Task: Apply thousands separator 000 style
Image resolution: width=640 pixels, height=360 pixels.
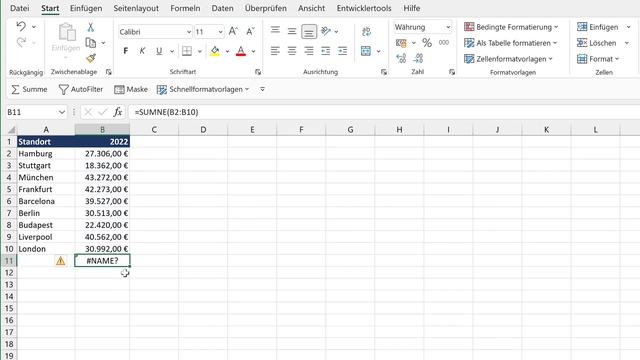Action: point(444,42)
